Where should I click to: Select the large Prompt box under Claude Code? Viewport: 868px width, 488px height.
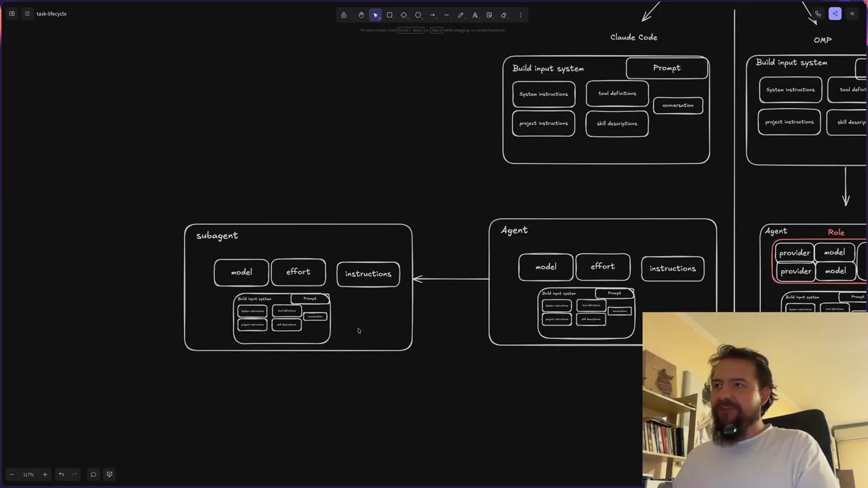667,68
